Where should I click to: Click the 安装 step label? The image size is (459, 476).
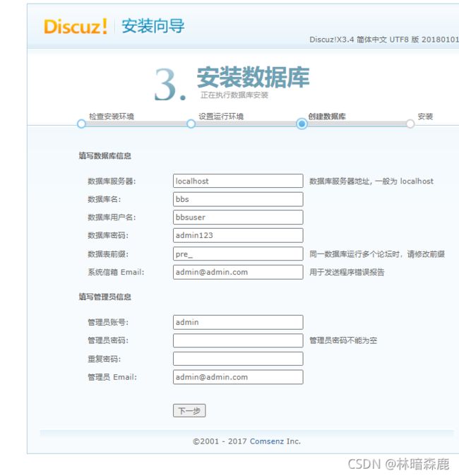pos(425,117)
